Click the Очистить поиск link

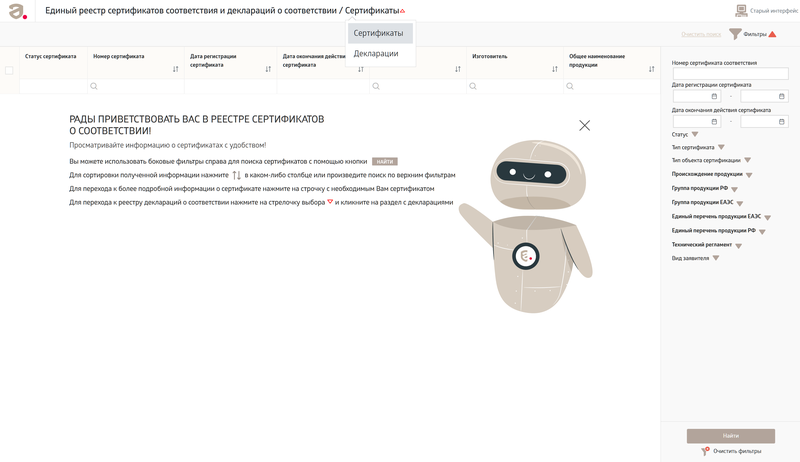pos(701,34)
